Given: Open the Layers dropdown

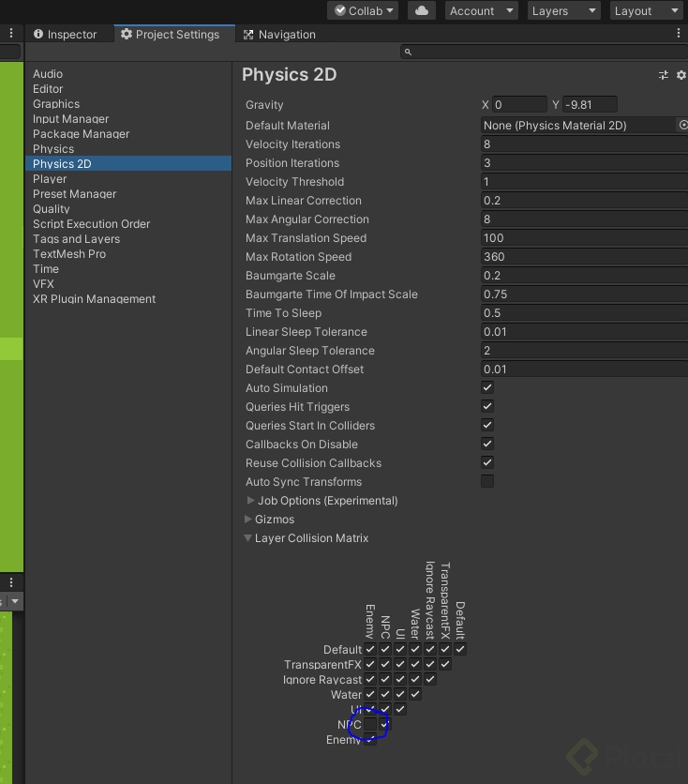Looking at the screenshot, I should click(x=562, y=10).
